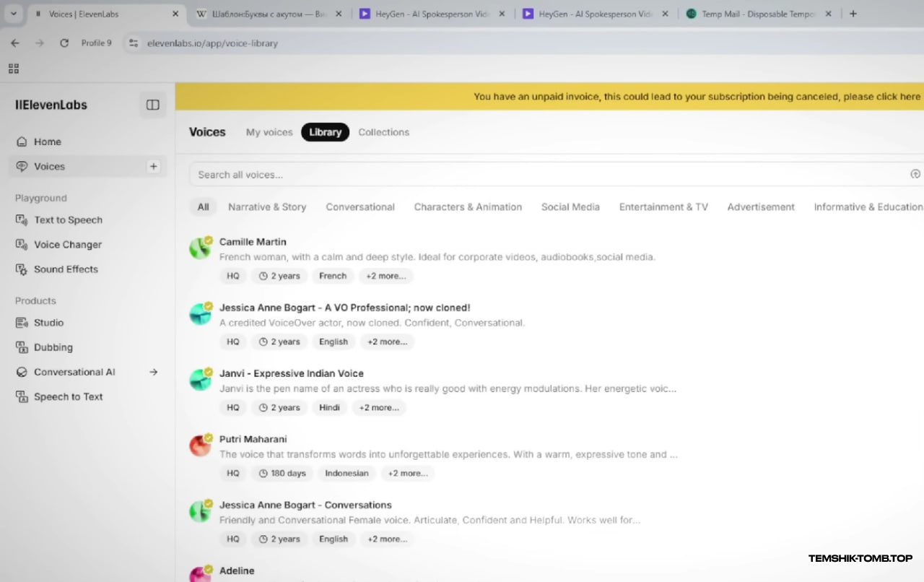This screenshot has height=582, width=924.
Task: Expand +2 more tags on Janvi
Action: coord(379,407)
